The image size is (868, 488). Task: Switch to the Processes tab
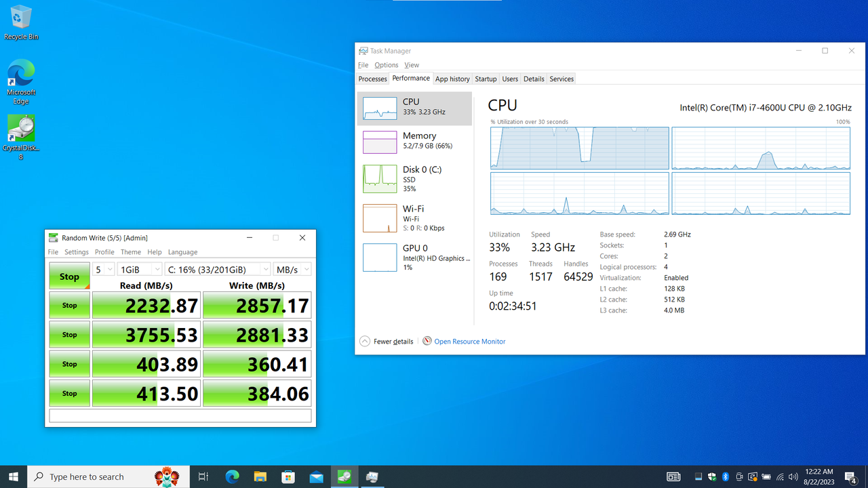(372, 79)
